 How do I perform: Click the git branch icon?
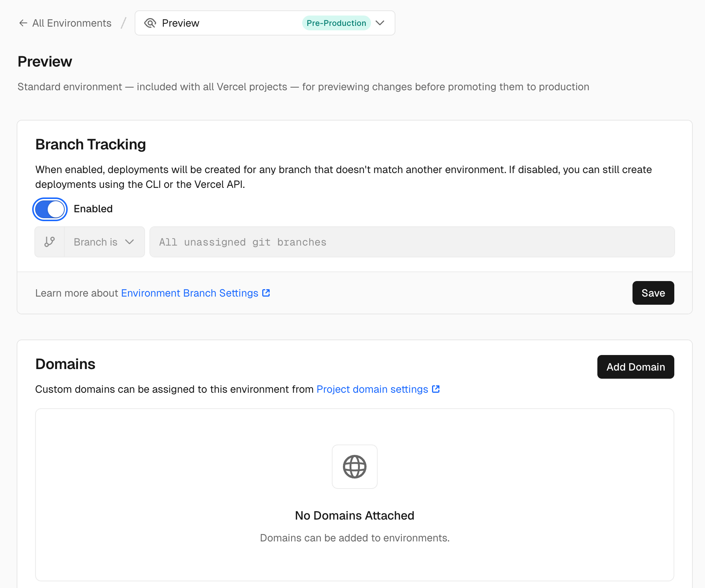point(50,242)
